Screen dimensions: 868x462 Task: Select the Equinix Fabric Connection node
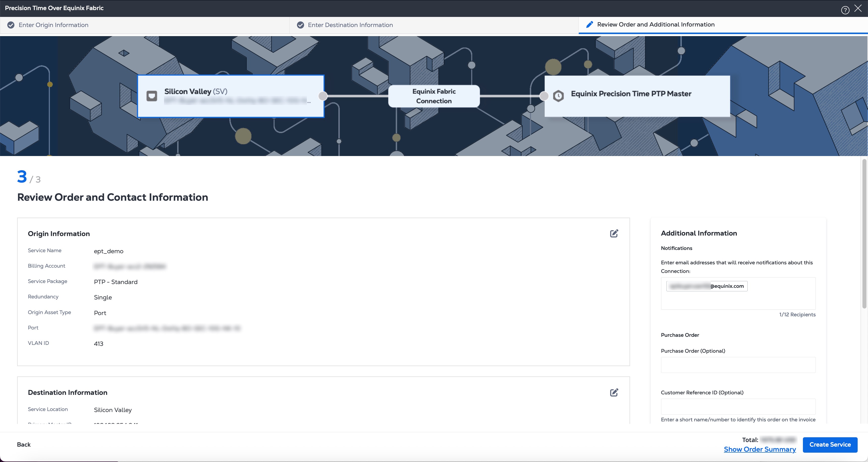[x=434, y=96]
